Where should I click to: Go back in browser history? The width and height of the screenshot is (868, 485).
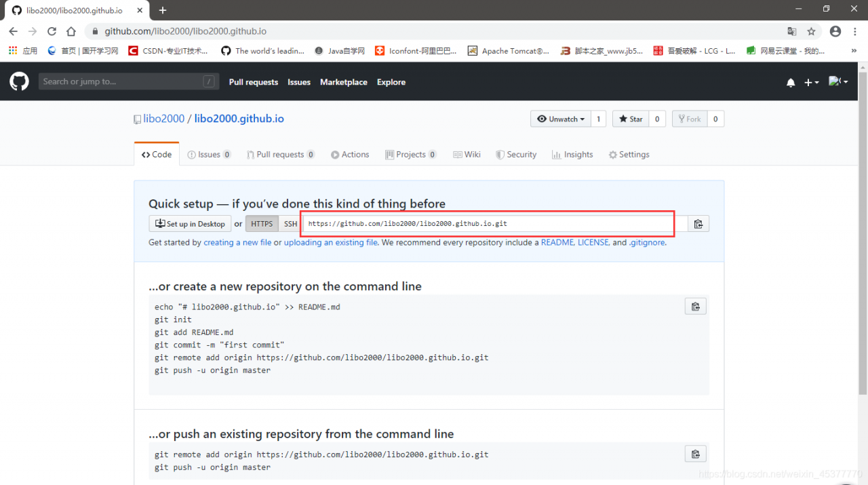tap(13, 31)
